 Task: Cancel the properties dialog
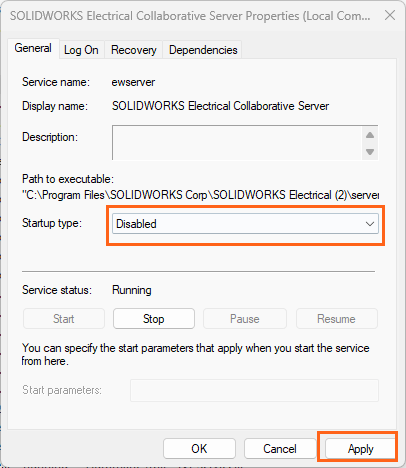(280, 449)
